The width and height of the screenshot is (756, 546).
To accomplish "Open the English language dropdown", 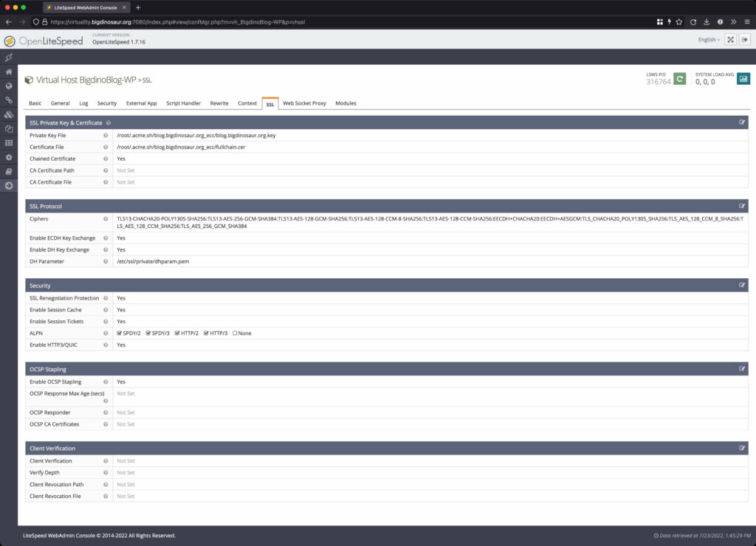I will coord(708,39).
